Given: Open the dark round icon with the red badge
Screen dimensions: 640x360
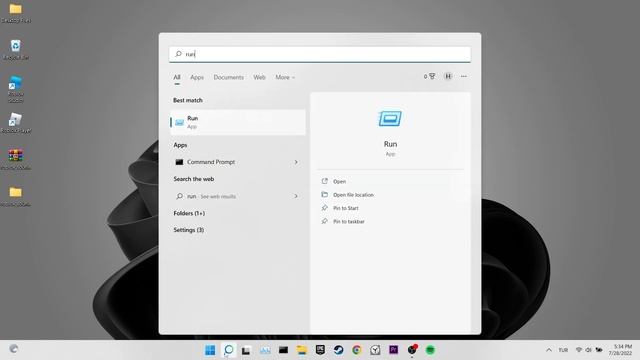Looking at the screenshot, I should pyautogui.click(x=412, y=350).
